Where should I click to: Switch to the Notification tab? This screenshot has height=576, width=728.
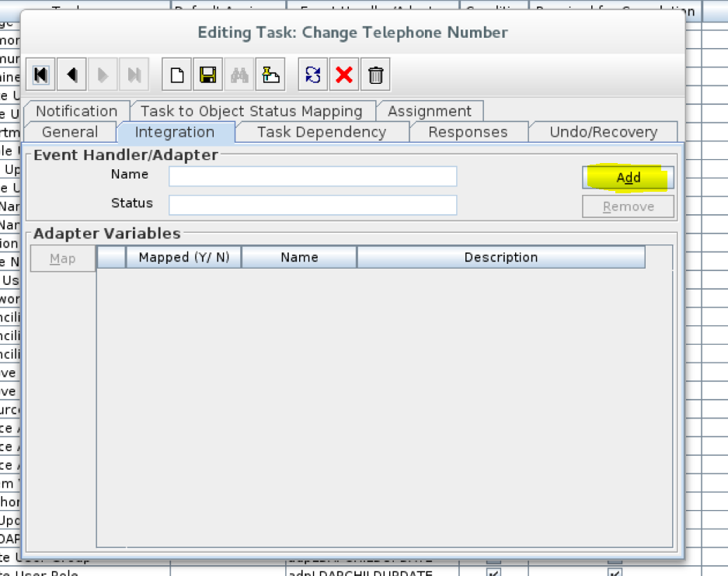click(75, 111)
